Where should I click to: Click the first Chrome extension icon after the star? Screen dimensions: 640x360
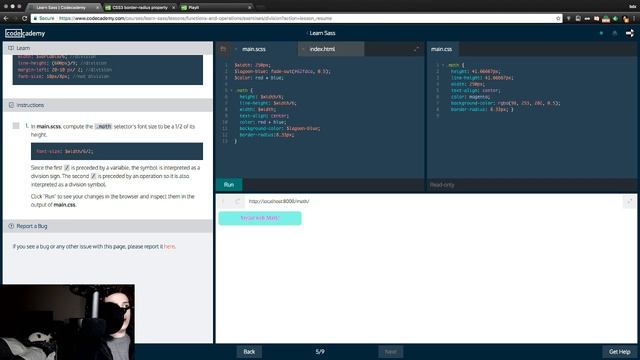569,18
